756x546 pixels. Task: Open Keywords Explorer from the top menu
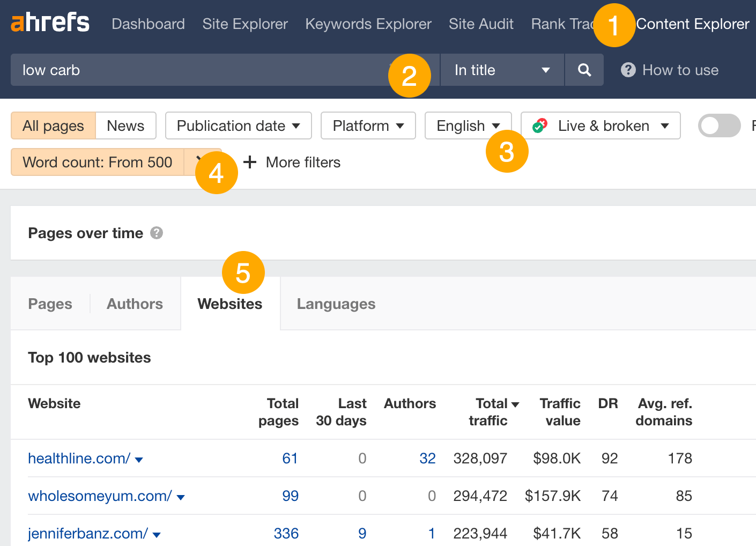[x=368, y=24]
